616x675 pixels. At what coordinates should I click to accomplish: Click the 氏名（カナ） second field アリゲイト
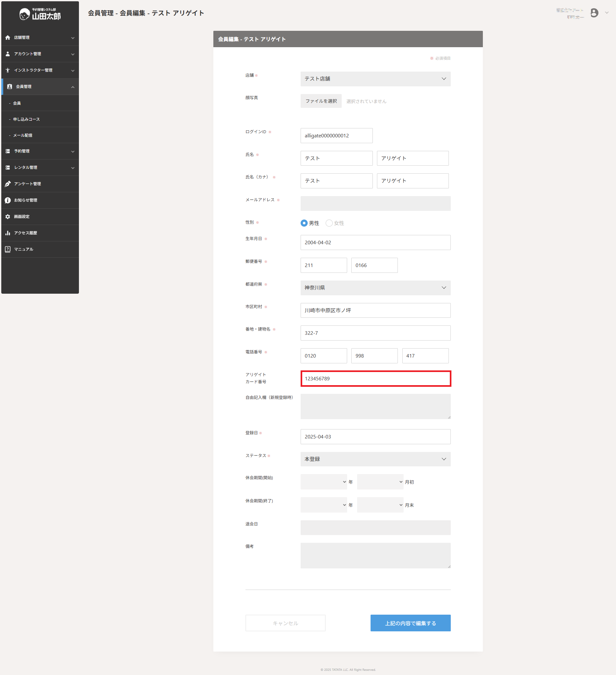413,181
